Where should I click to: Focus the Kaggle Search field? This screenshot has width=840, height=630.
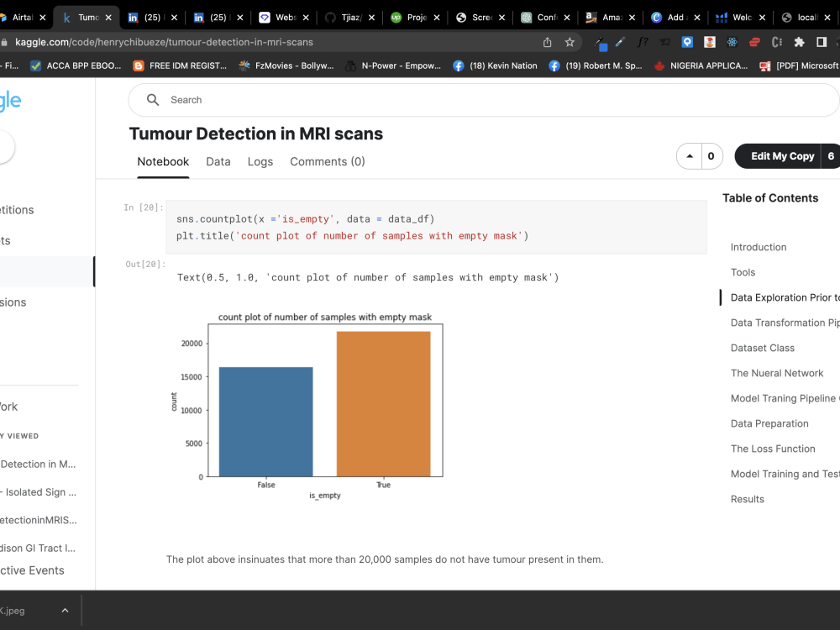[x=482, y=100]
